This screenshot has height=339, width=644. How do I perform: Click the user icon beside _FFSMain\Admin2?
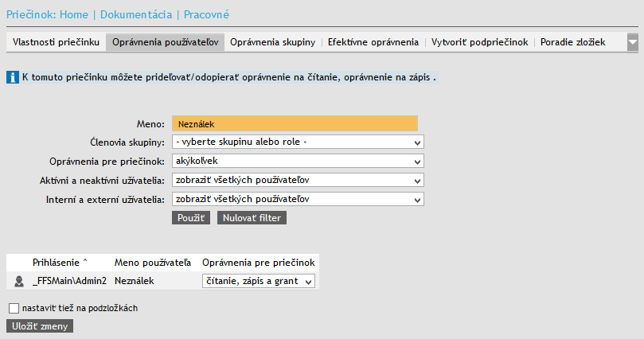coord(19,281)
